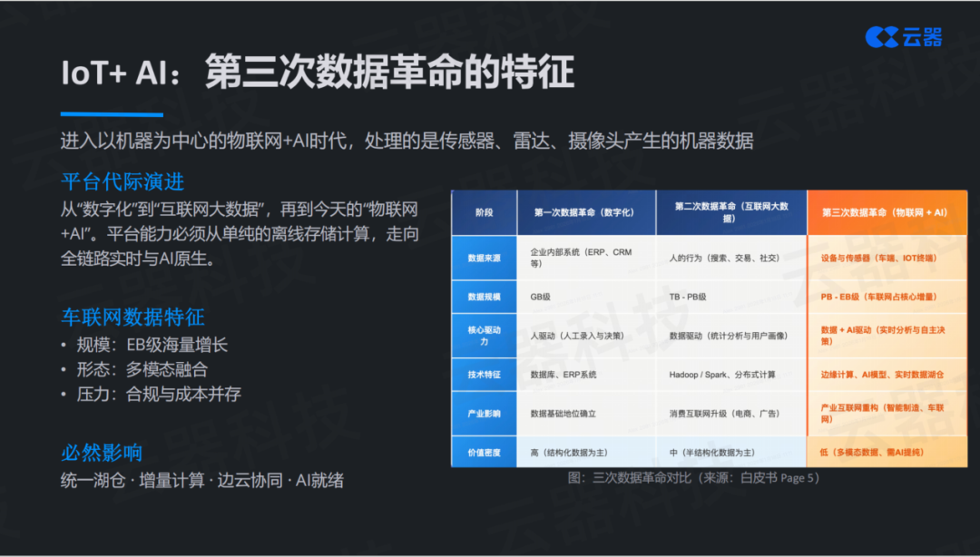Viewport: 980px width, 557px height.
Task: Select the slide title "IoT+ AI：第三次数据革命的特征"
Action: point(318,73)
